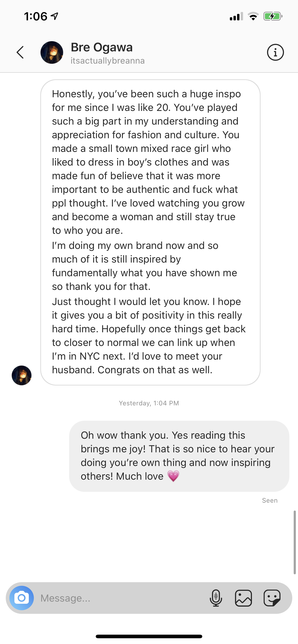Tap the battery charging status icon
This screenshot has width=298, height=644.
click(273, 17)
